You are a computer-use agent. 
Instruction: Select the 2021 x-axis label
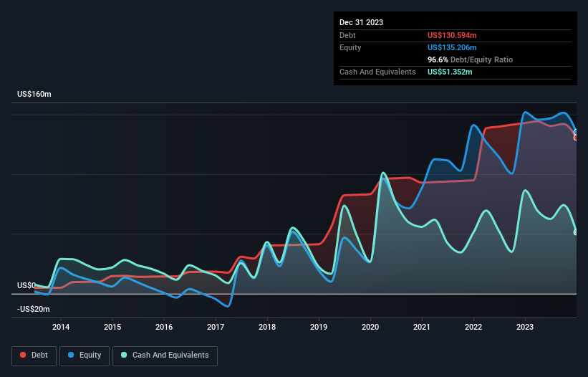pos(422,327)
